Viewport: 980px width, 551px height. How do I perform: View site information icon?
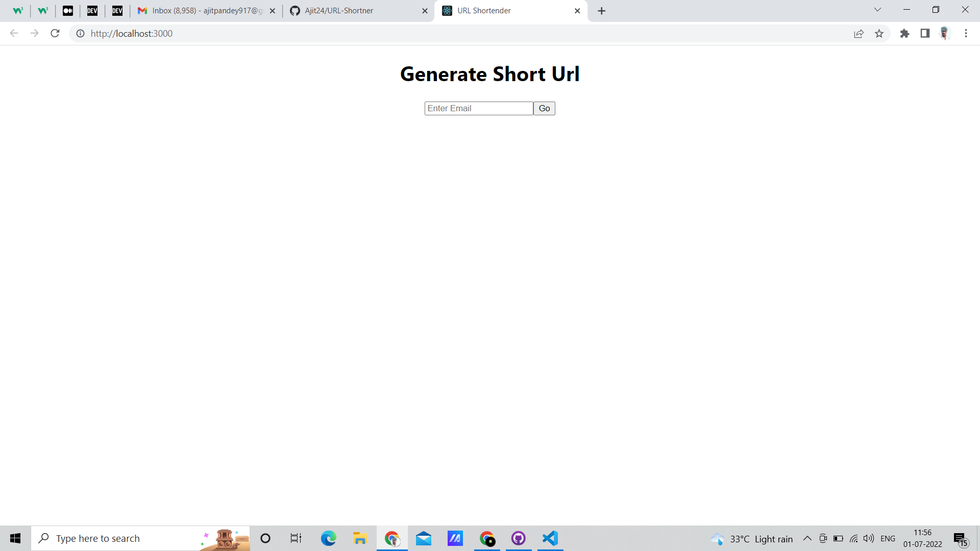coord(80,33)
